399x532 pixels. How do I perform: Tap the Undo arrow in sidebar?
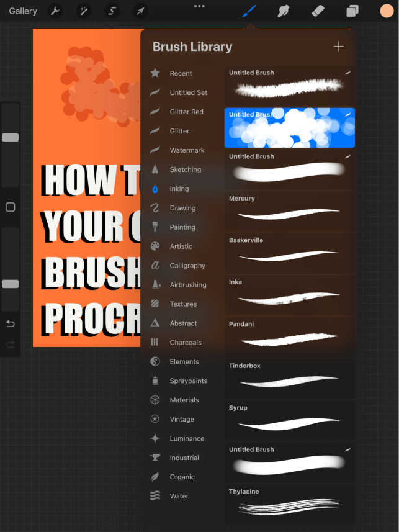click(x=11, y=323)
